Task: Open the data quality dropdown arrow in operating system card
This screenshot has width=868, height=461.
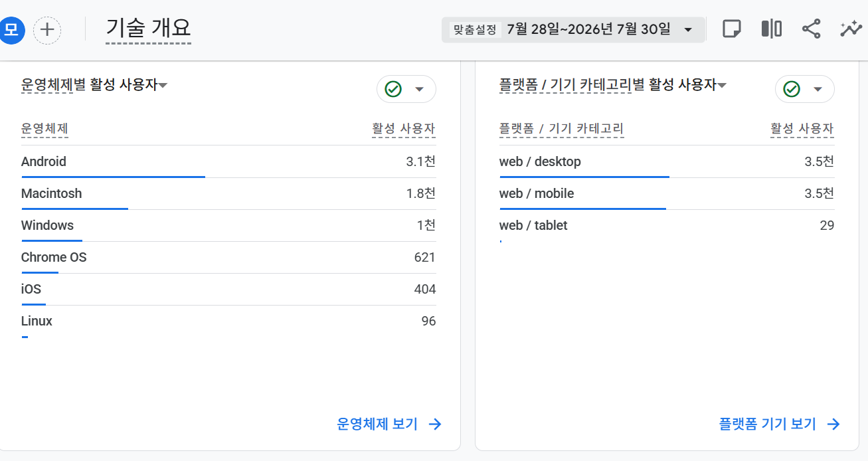Action: coord(419,89)
